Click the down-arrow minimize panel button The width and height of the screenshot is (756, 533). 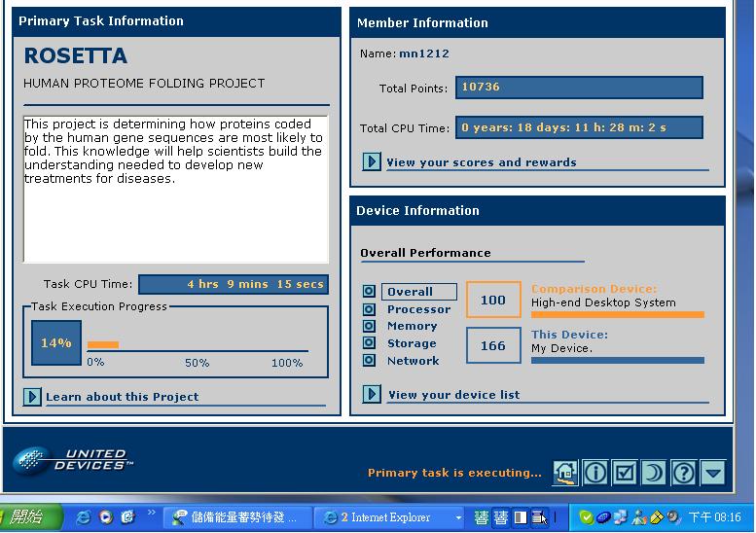click(x=714, y=473)
